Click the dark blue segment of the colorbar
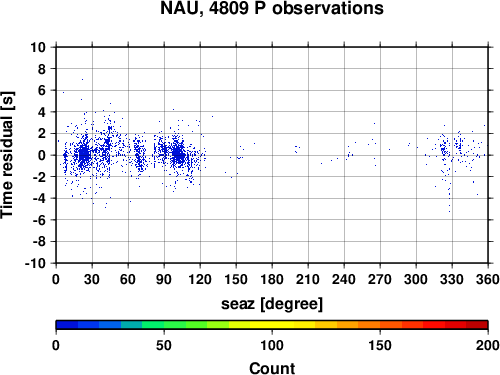Viewport: 500px width, 375px height. 67,325
